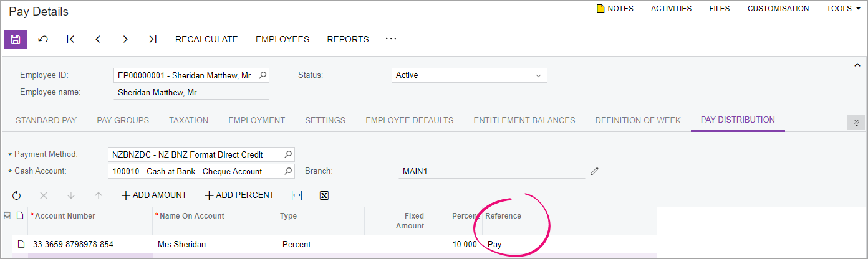Open the Tools dropdown menu

click(x=842, y=9)
